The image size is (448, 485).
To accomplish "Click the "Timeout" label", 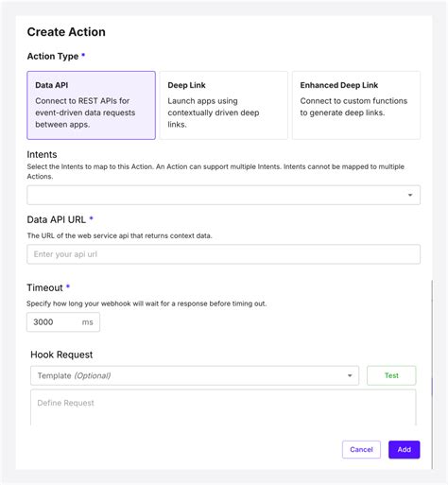I will 44,287.
